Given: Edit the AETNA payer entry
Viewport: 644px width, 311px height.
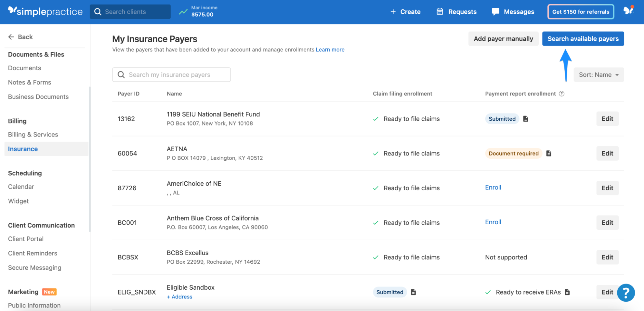Looking at the screenshot, I should pos(607,153).
